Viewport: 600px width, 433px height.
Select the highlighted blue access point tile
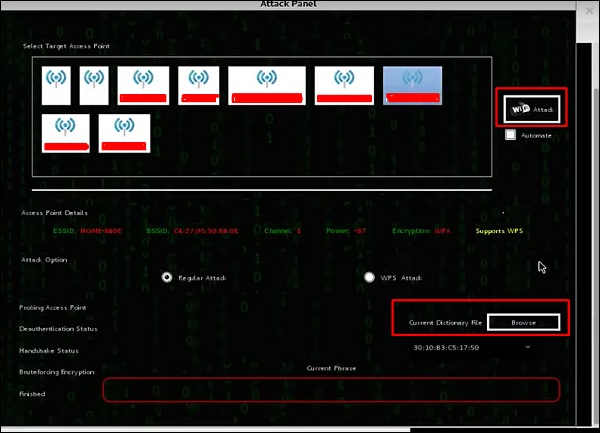[412, 86]
